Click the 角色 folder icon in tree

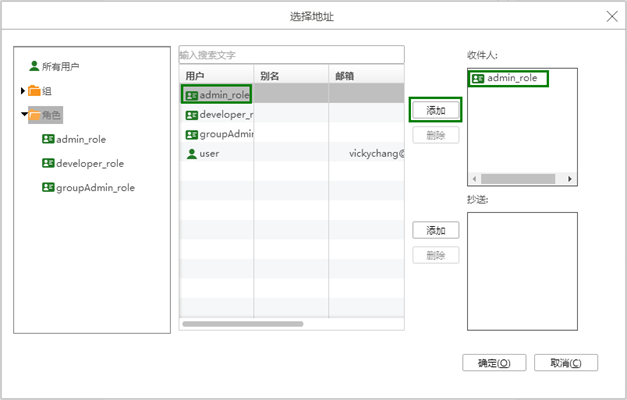[35, 115]
